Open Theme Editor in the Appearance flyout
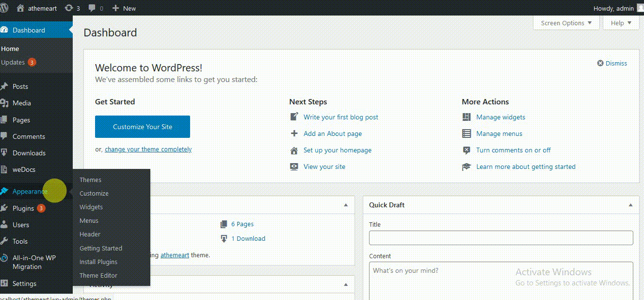Viewport: 644px width, 300px height. coord(98,275)
